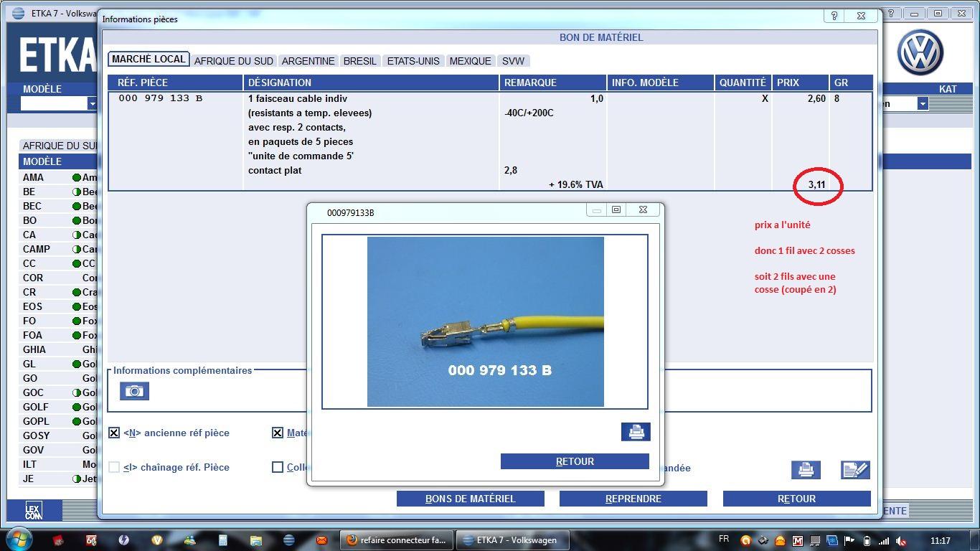The height and width of the screenshot is (551, 980).
Task: Select the CAMP row in the model list
Action: click(59, 249)
